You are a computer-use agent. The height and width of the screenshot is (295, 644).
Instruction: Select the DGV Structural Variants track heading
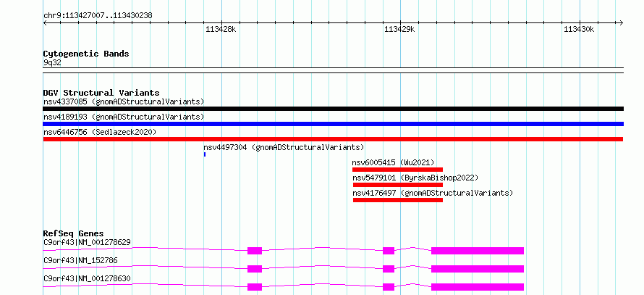tap(101, 93)
